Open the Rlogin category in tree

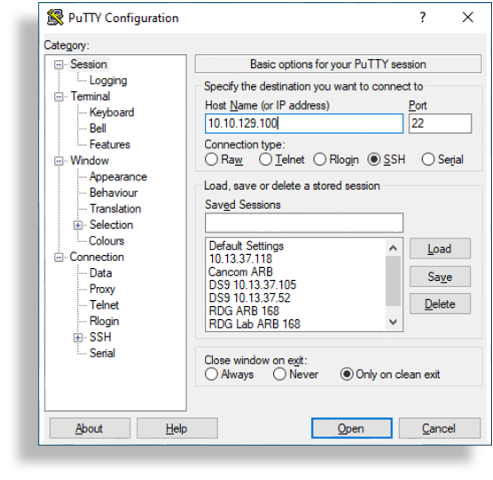coord(104,321)
